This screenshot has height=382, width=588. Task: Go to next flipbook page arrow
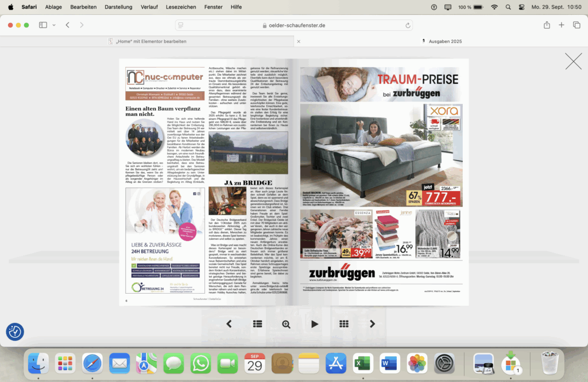(x=372, y=324)
